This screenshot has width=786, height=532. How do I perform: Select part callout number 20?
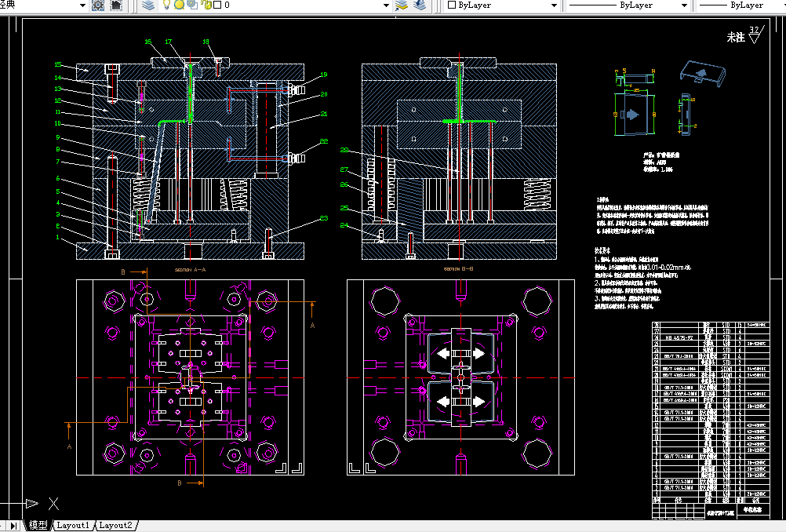[324, 94]
